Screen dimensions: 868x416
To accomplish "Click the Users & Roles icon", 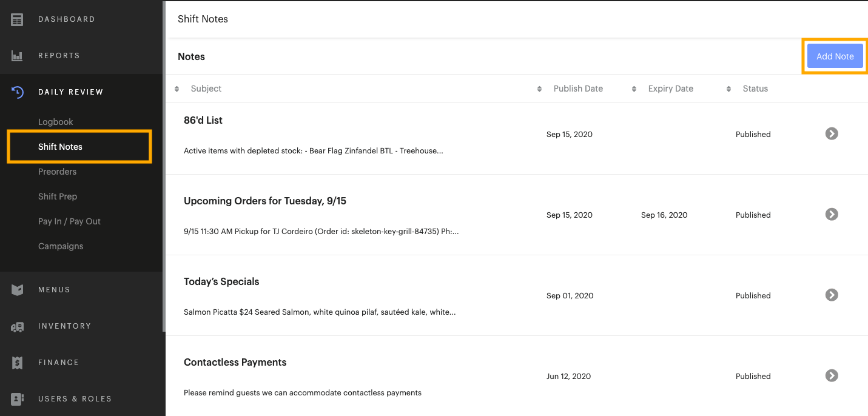I will (x=17, y=399).
